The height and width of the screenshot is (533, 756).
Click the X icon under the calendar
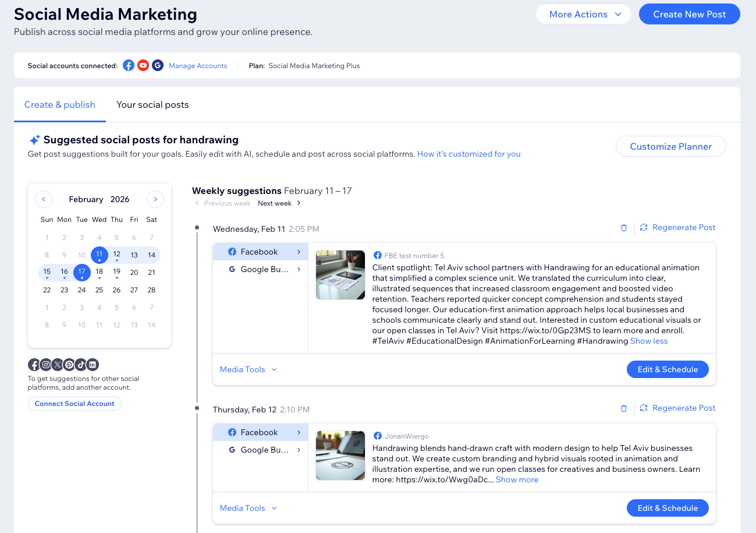[x=56, y=364]
